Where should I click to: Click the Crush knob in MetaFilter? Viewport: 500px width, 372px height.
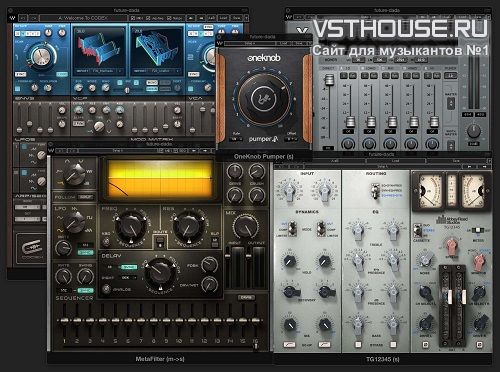pyautogui.click(x=257, y=172)
